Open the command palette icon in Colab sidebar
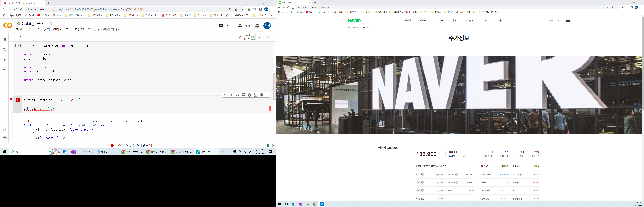644x207 pixels. 4,138
